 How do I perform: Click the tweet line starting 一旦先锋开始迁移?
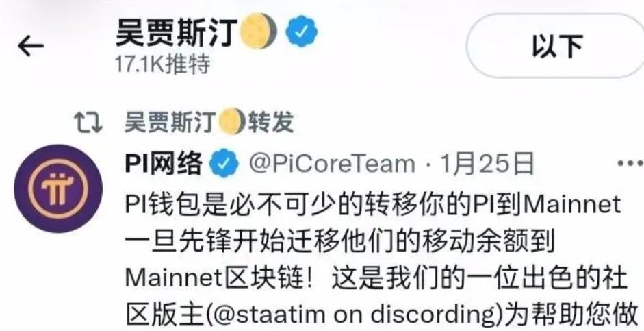pyautogui.click(x=339, y=242)
